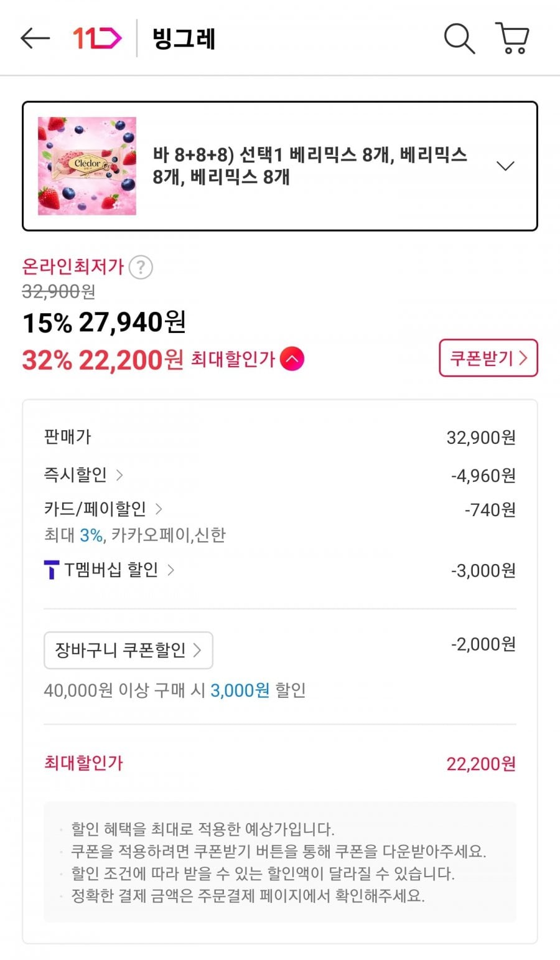
Task: Open the 11st home logo
Action: (97, 39)
